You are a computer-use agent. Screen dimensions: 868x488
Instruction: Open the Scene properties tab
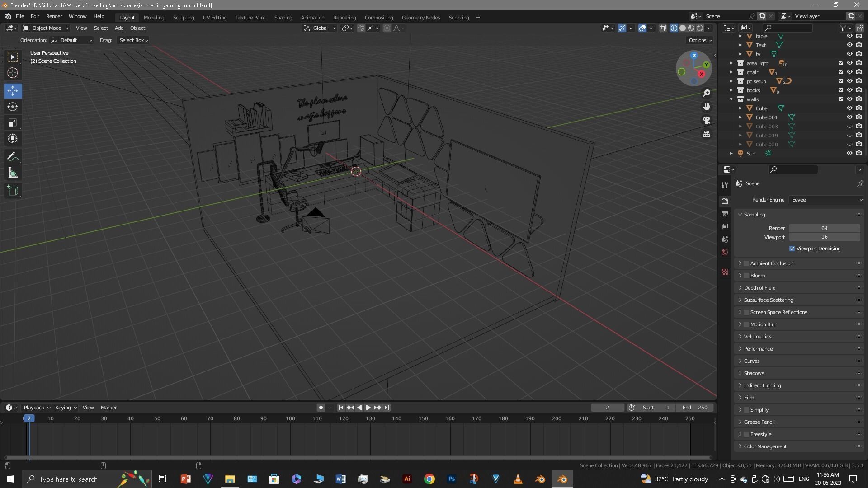tap(725, 239)
